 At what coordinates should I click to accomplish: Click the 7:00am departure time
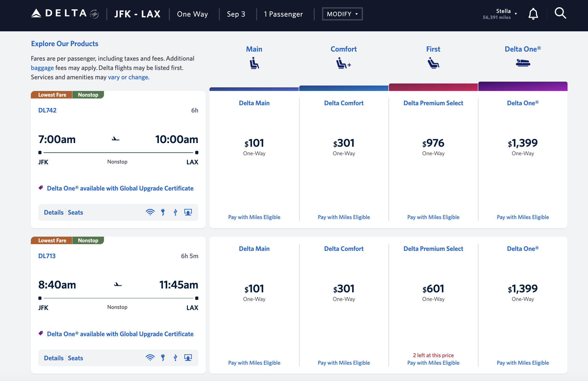click(57, 139)
